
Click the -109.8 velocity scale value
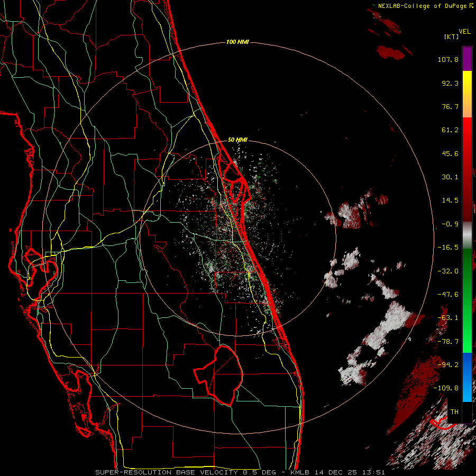[x=446, y=388]
